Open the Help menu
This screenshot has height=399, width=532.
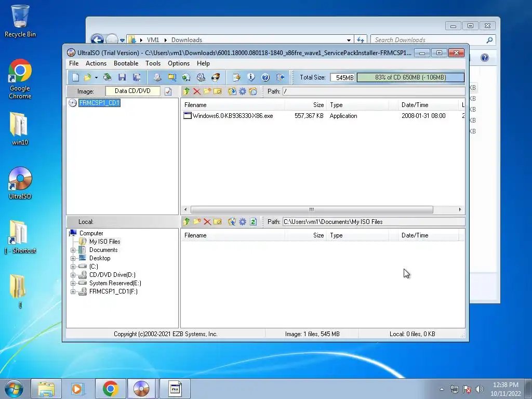point(203,63)
